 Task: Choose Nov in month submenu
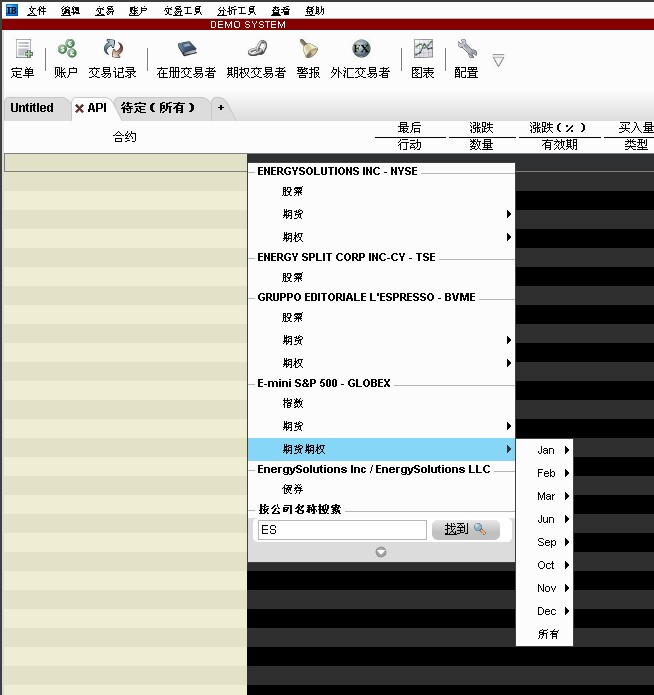point(544,588)
